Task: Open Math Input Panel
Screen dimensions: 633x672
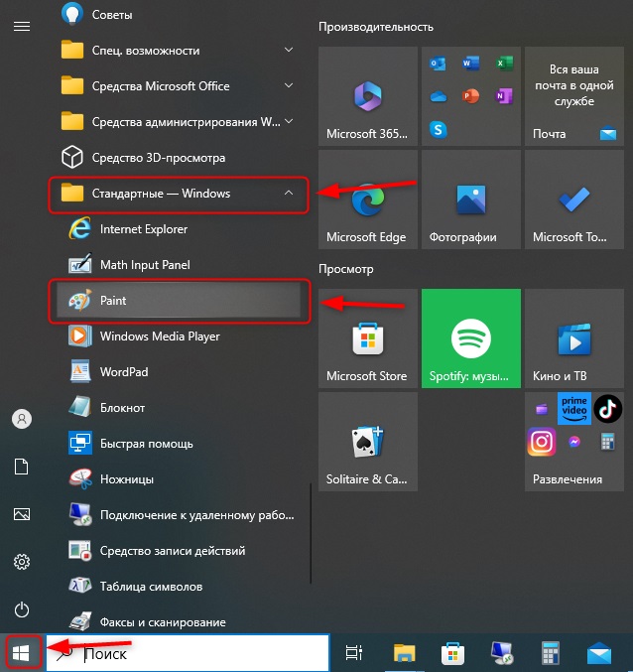Action: click(x=179, y=265)
